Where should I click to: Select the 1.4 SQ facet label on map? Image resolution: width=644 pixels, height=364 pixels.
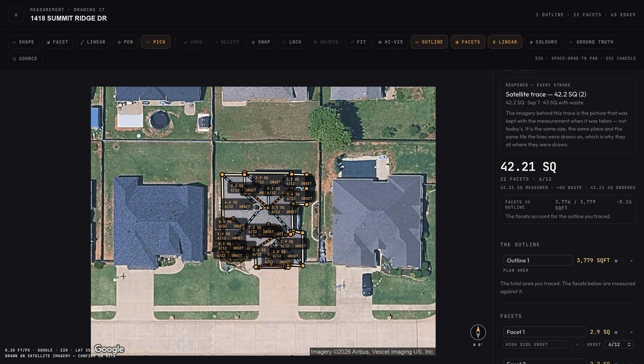click(299, 196)
